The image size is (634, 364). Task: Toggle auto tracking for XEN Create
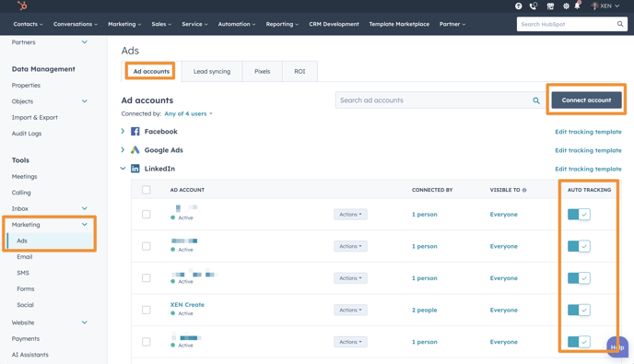579,310
